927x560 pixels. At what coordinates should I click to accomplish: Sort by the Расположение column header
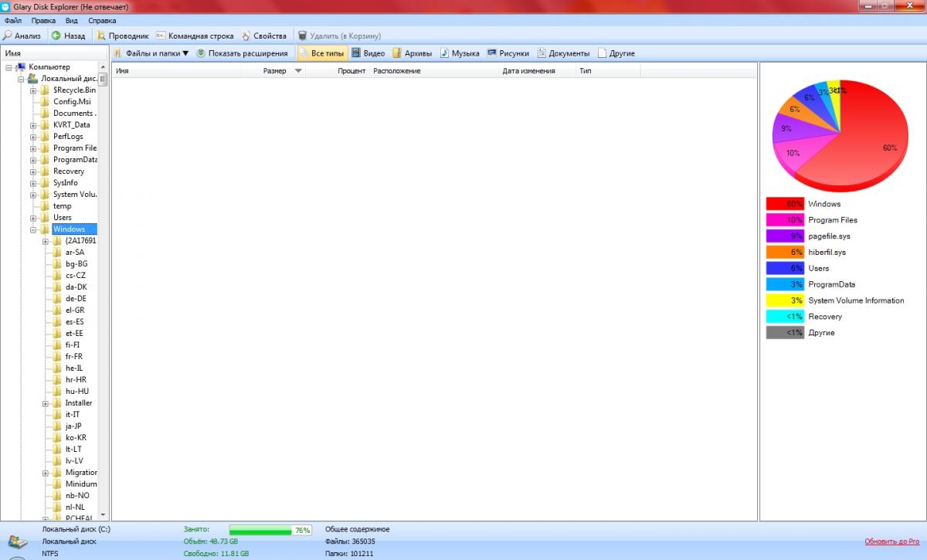pos(434,71)
